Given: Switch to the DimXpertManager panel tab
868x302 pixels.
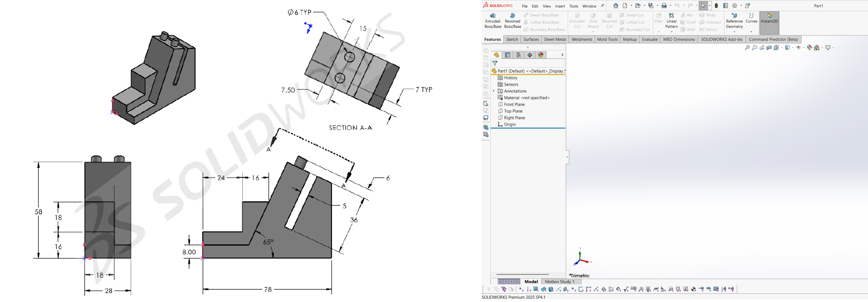Looking at the screenshot, I should point(530,55).
